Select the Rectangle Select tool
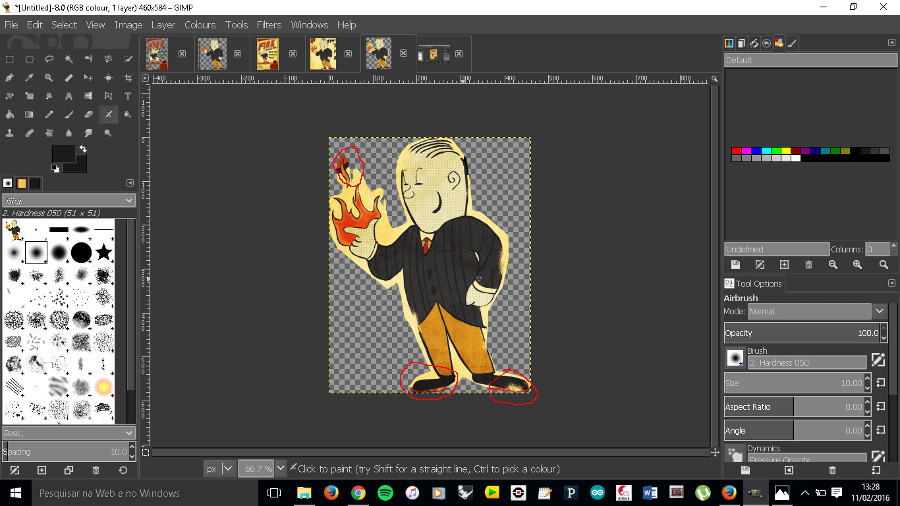The height and width of the screenshot is (506, 900). [10, 59]
